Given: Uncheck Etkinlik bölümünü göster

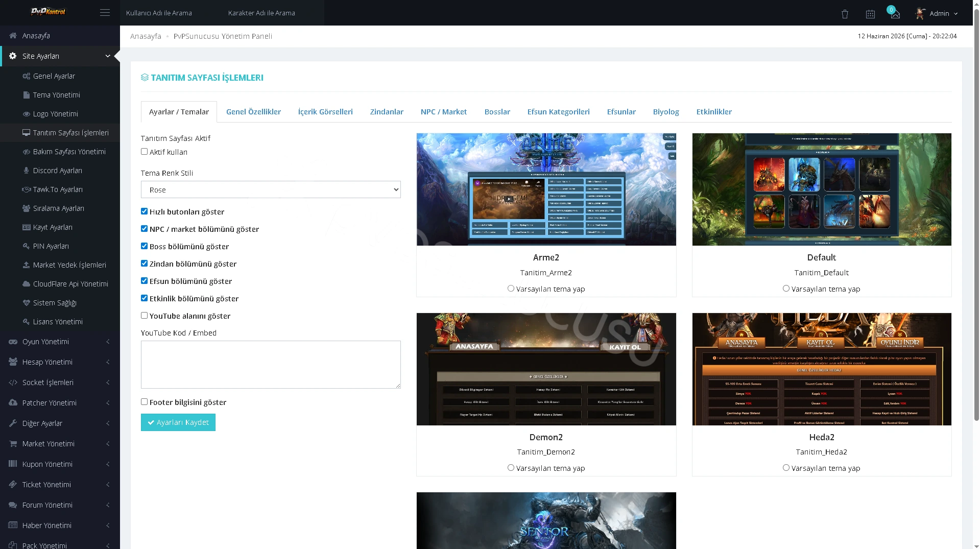Looking at the screenshot, I should coord(144,298).
